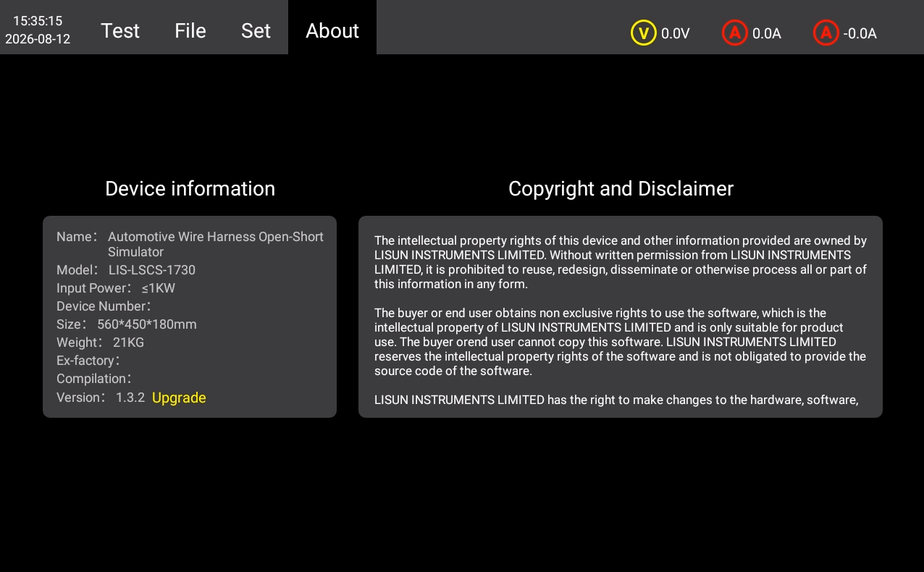
Task: Click the Copyright and Disclaimer heading
Action: point(621,188)
